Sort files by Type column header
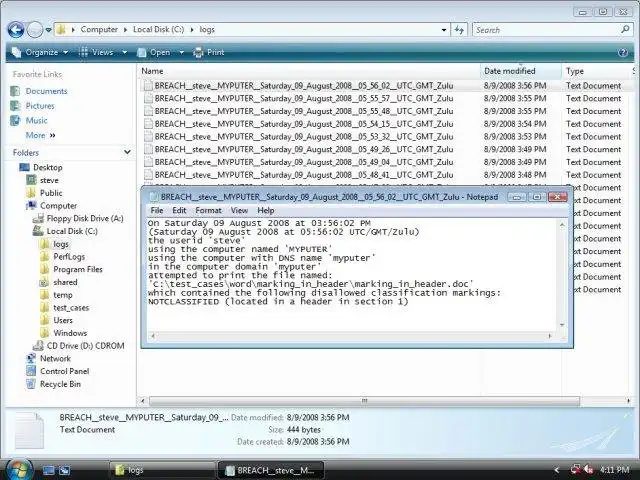 (596, 71)
